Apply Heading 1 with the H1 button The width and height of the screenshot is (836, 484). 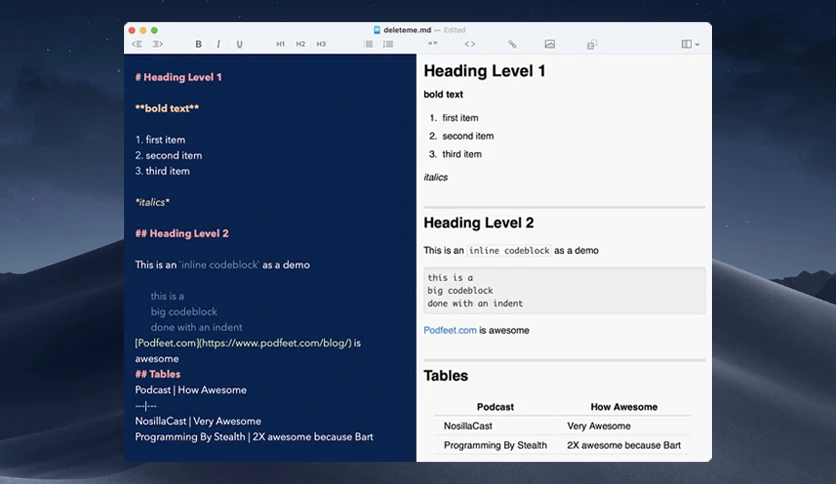point(280,44)
